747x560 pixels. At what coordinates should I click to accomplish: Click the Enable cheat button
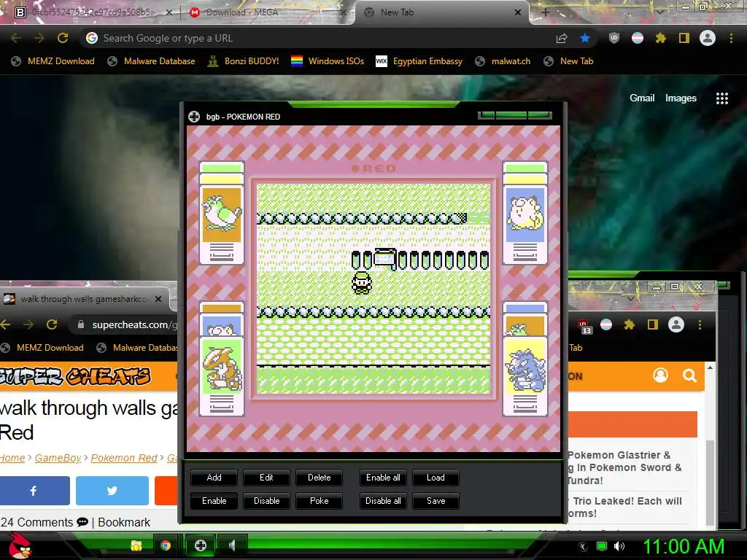click(x=214, y=501)
